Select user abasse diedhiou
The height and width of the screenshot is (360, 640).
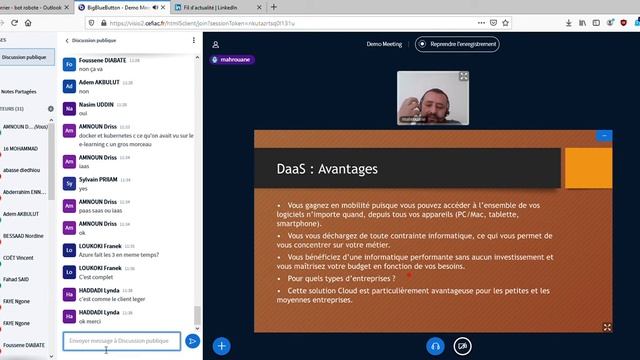click(22, 170)
